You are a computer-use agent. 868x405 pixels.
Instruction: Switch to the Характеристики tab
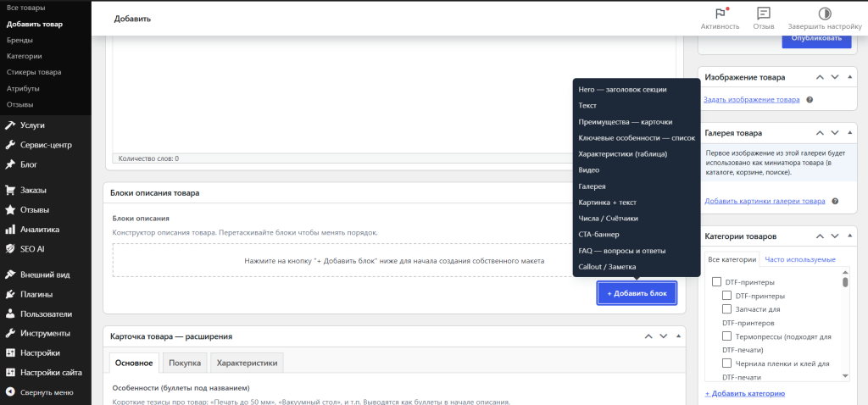(x=247, y=363)
